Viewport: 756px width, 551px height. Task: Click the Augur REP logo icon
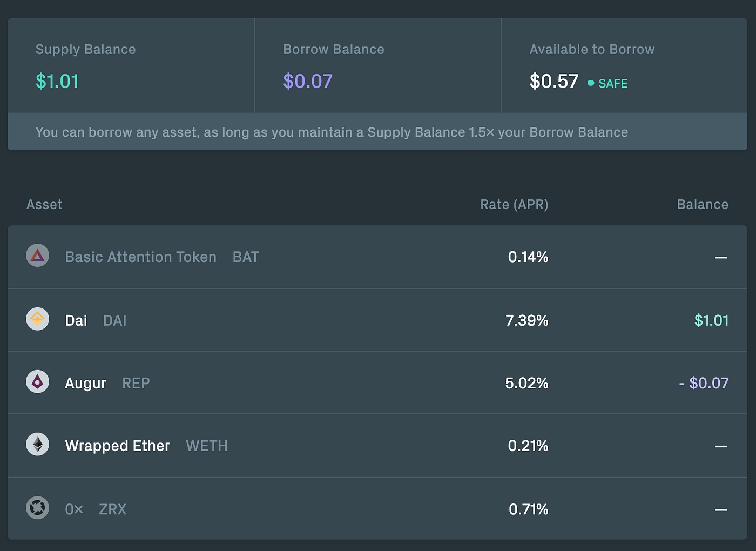pyautogui.click(x=38, y=382)
